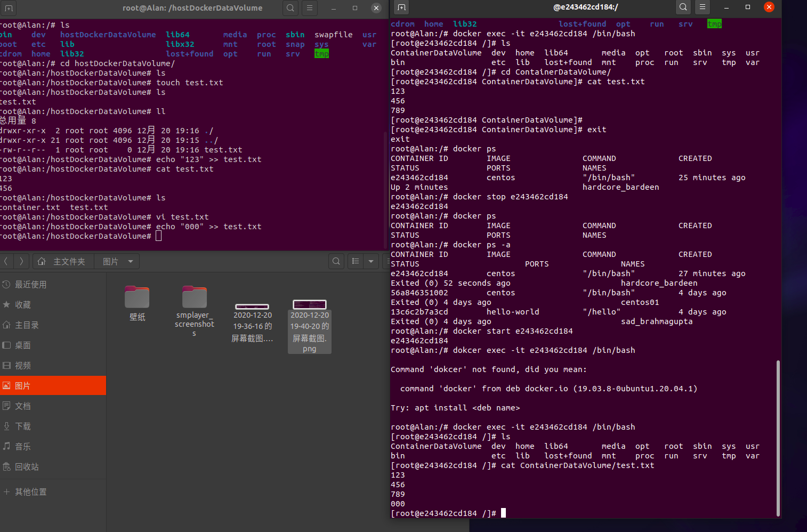Viewport: 807px width, 532px height.
Task: Click 'swapfile' in left terminal listing
Action: 334,35
